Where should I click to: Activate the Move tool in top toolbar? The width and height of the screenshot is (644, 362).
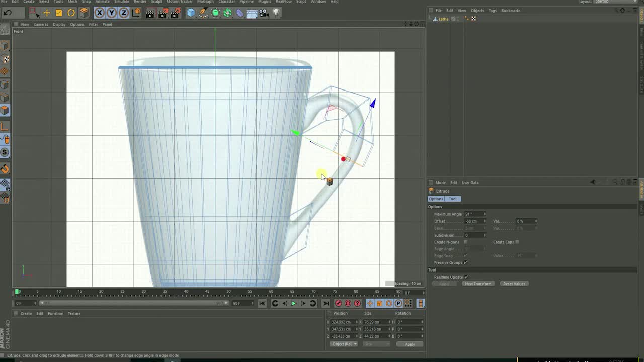tap(47, 13)
